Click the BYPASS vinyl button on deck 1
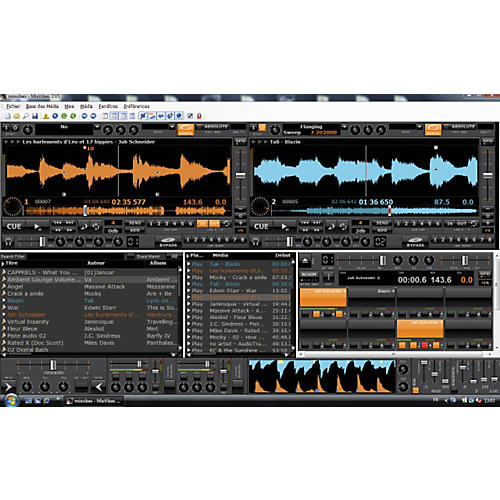 click(x=168, y=242)
